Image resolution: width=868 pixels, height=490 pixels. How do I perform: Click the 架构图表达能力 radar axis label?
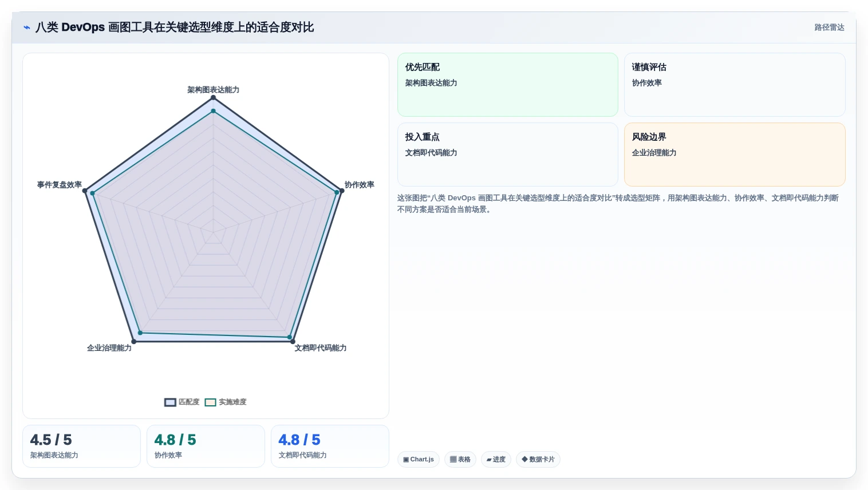[x=213, y=90]
